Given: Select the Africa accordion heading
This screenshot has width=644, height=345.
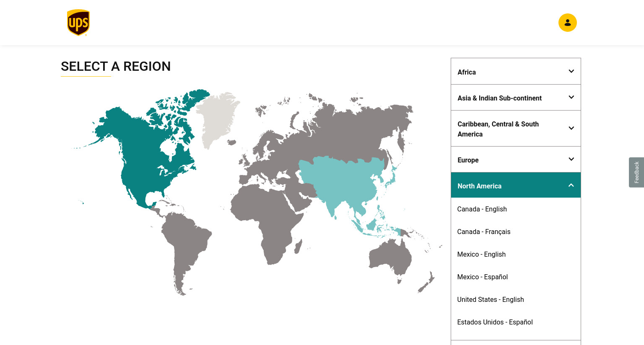Looking at the screenshot, I should (x=516, y=72).
